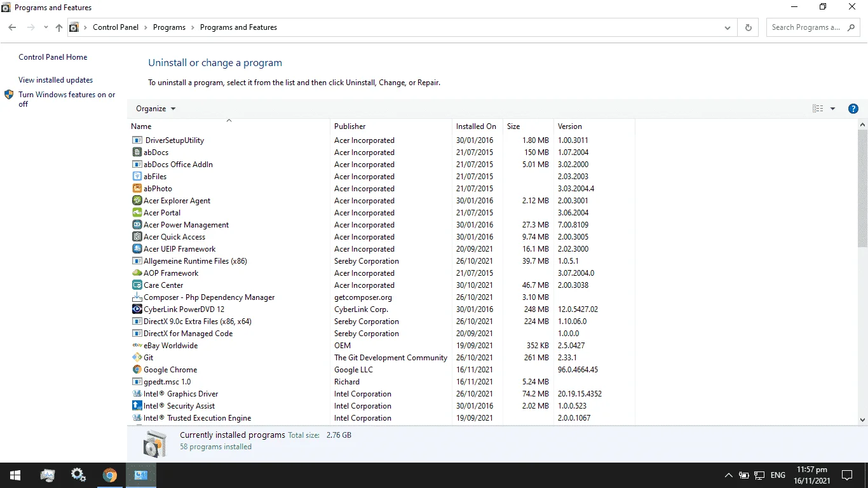Click the scrollbar down arrow
868x488 pixels.
tap(863, 420)
